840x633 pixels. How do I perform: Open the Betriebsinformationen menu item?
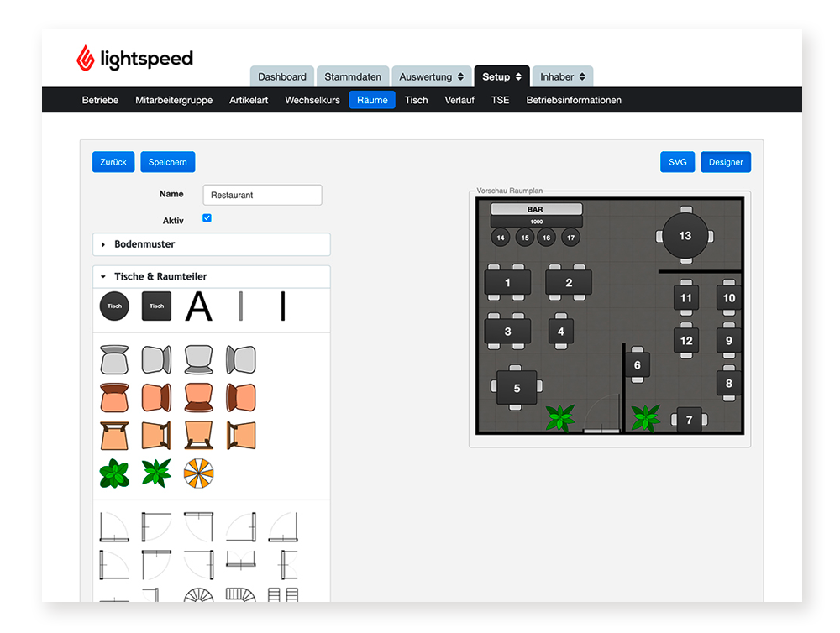[574, 100]
